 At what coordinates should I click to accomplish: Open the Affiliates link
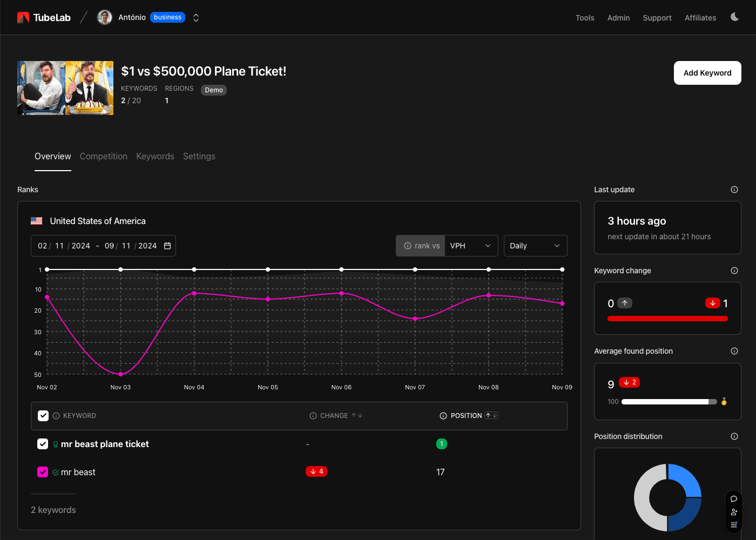(700, 18)
